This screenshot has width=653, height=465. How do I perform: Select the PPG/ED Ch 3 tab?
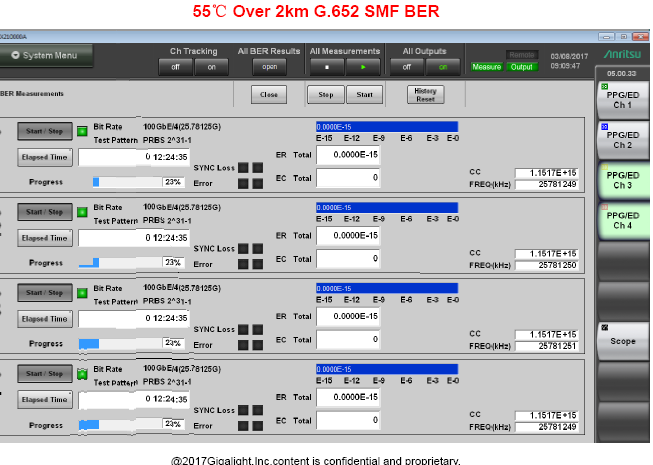(x=622, y=179)
